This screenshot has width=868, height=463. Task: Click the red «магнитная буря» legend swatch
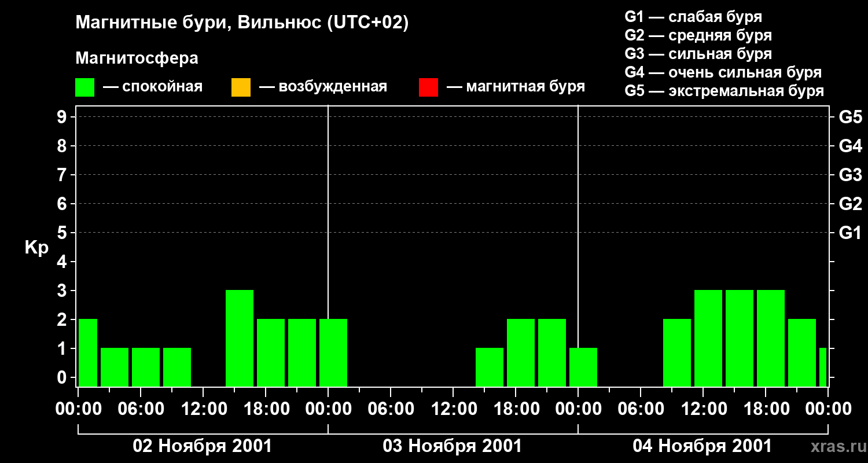point(428,87)
